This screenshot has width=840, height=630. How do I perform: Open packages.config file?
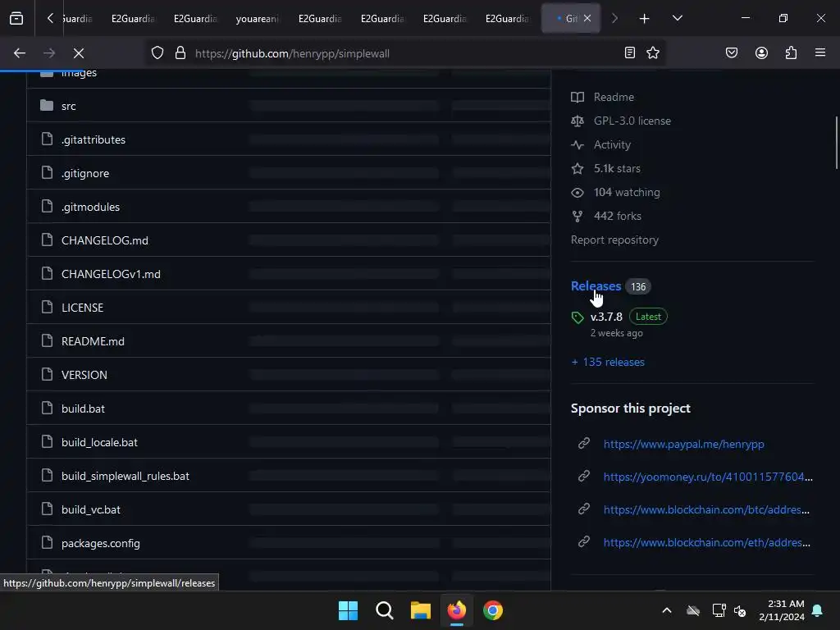pos(101,544)
